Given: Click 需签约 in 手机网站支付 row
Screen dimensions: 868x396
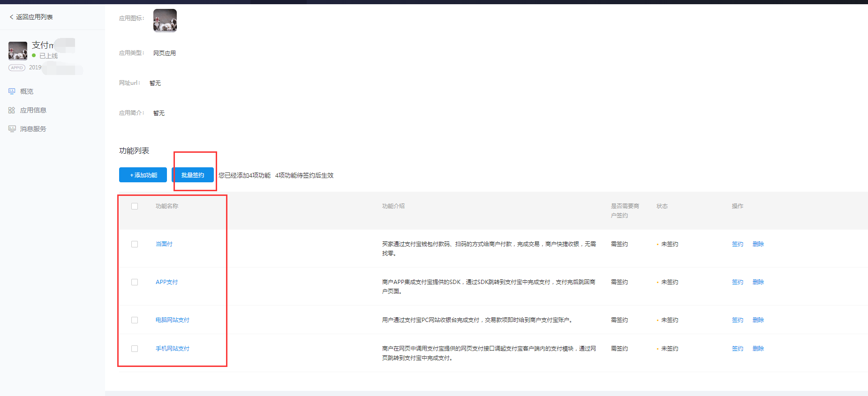Looking at the screenshot, I should (619, 349).
